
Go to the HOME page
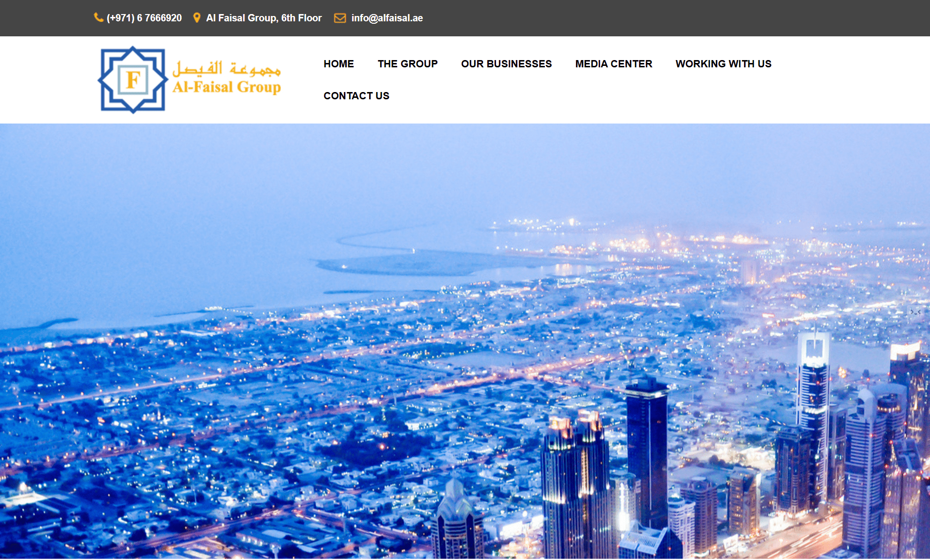pos(339,64)
